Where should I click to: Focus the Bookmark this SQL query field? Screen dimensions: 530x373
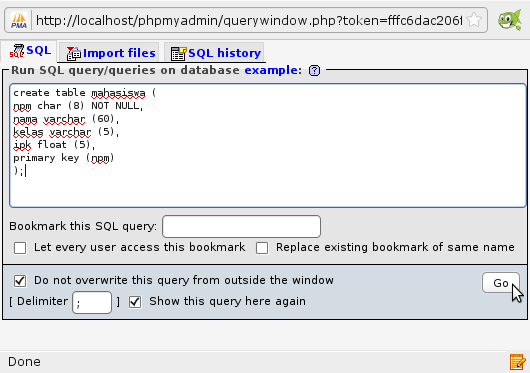241,226
